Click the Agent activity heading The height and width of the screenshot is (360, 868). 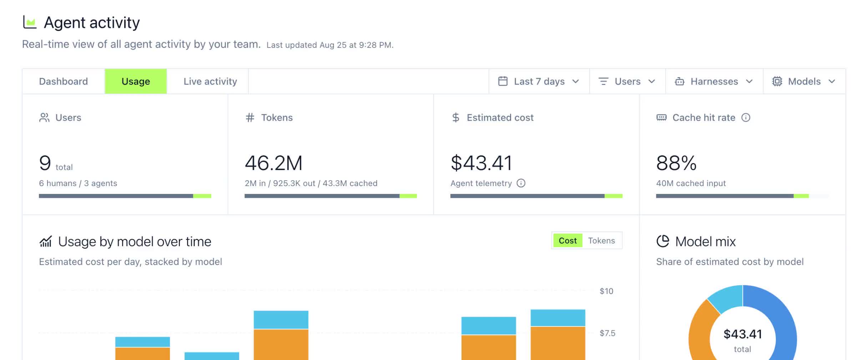pos(92,23)
